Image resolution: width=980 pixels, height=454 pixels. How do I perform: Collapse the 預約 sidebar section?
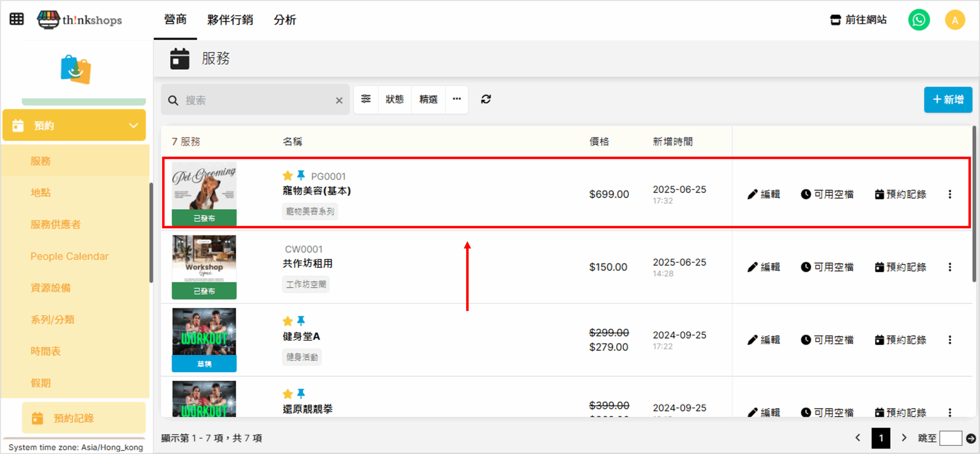[x=133, y=126]
